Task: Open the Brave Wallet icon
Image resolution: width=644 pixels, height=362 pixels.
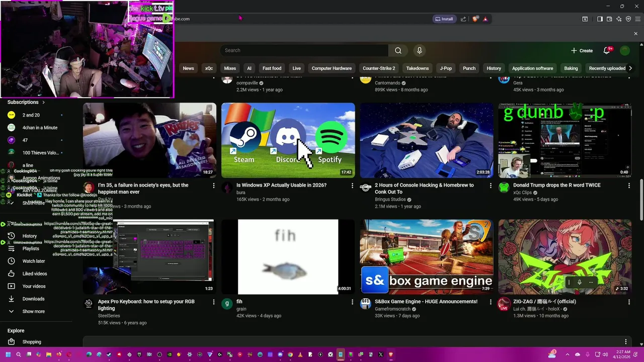Action: (609, 19)
